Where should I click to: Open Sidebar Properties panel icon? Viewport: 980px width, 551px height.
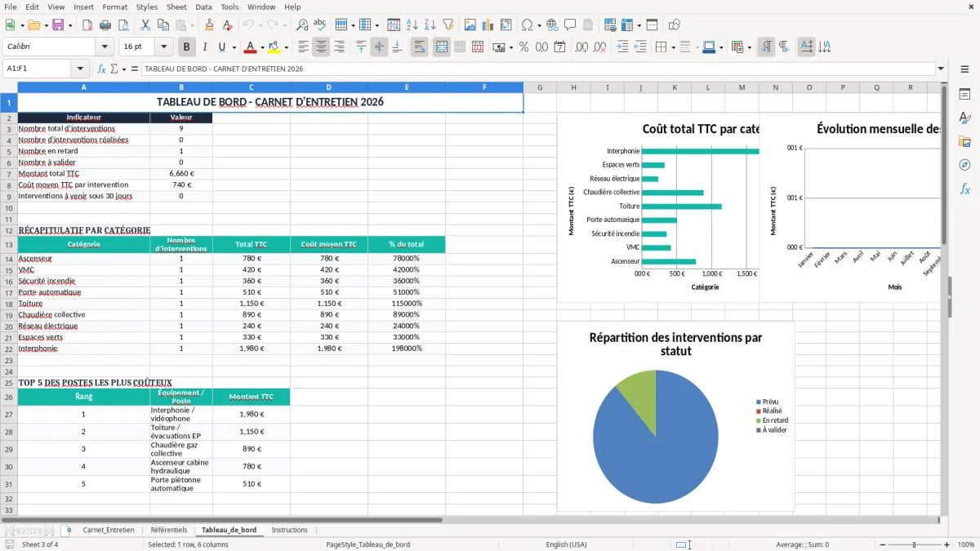964,95
